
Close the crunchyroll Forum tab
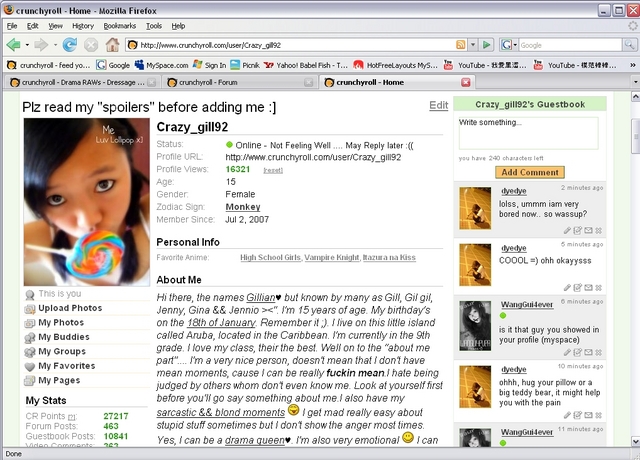click(x=309, y=82)
